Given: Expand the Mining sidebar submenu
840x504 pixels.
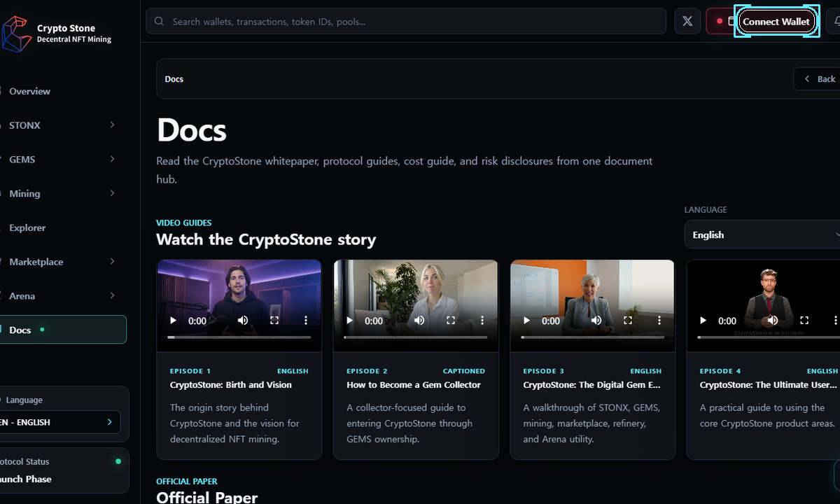Looking at the screenshot, I should point(112,193).
